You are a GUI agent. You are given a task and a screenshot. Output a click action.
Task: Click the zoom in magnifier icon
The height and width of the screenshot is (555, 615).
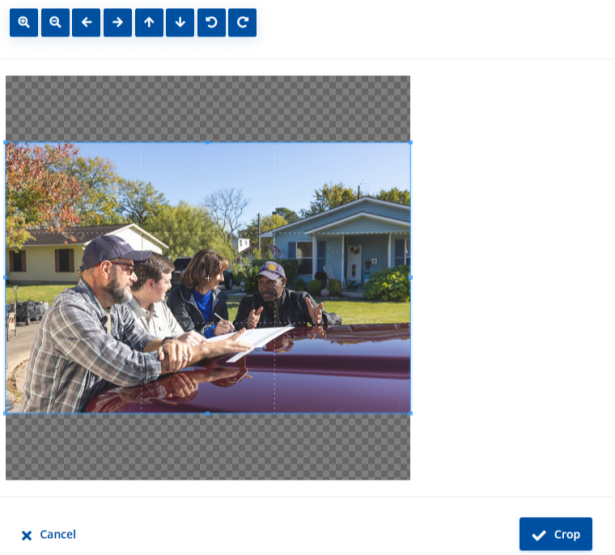click(24, 23)
